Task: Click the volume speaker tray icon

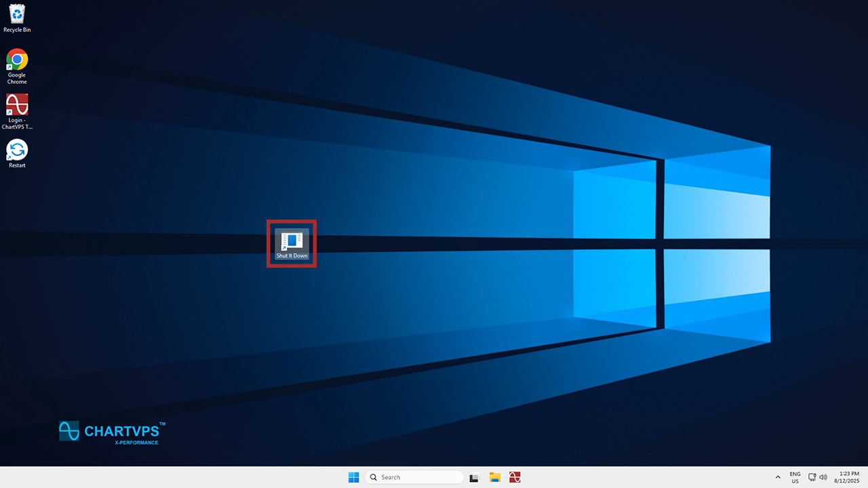Action: [x=823, y=477]
